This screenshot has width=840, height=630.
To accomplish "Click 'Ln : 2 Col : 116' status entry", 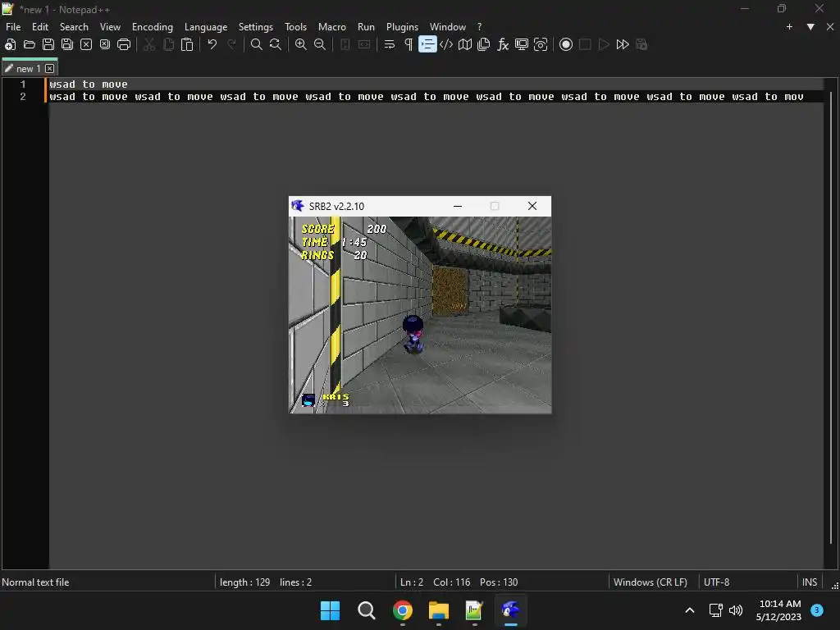I will click(435, 582).
